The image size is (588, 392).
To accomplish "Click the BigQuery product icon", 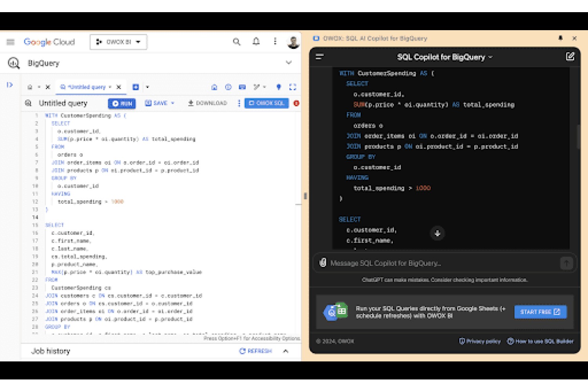I will tap(14, 63).
